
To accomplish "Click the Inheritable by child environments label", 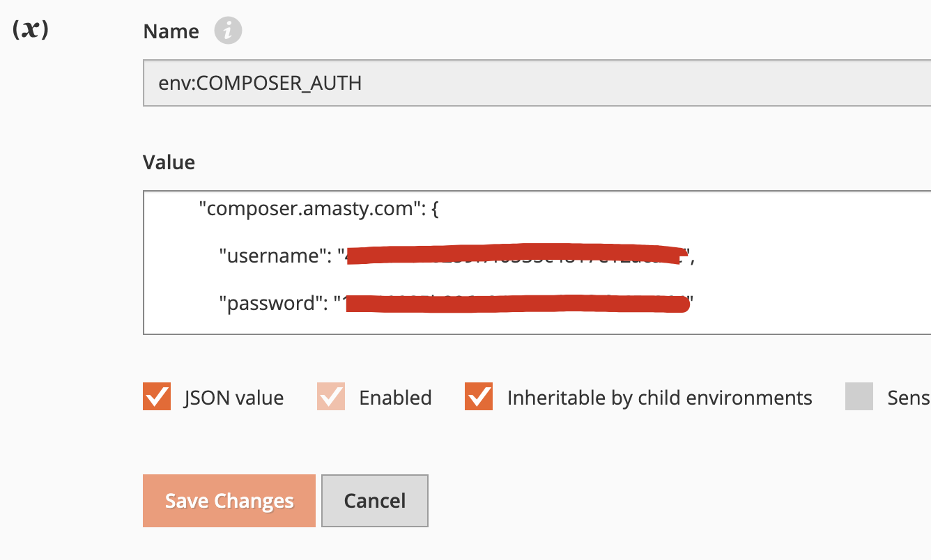I will [x=660, y=398].
